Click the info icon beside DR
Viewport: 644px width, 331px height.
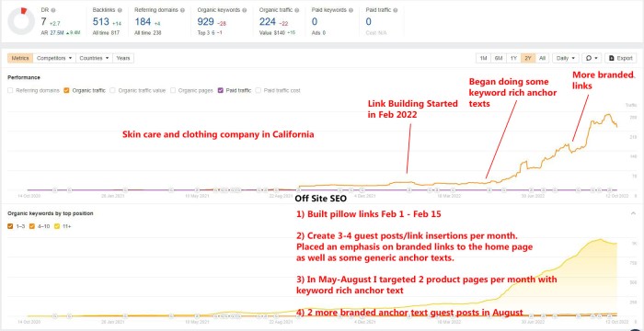click(x=53, y=10)
